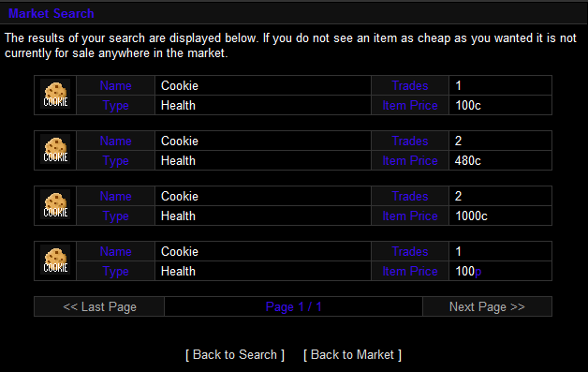588x372 pixels.
Task: Click the cookie icon priced 480c
Action: pyautogui.click(x=55, y=149)
